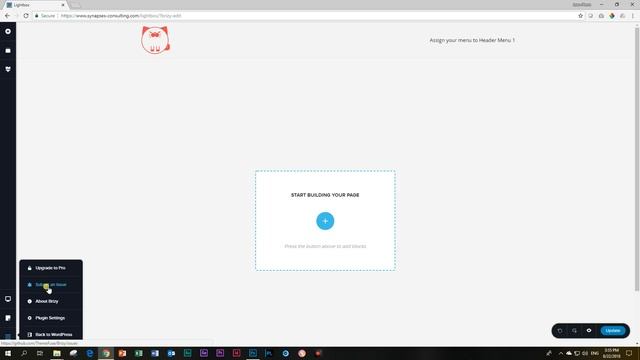The width and height of the screenshot is (640, 360).
Task: Open the page template sidebar icon
Action: (8, 318)
